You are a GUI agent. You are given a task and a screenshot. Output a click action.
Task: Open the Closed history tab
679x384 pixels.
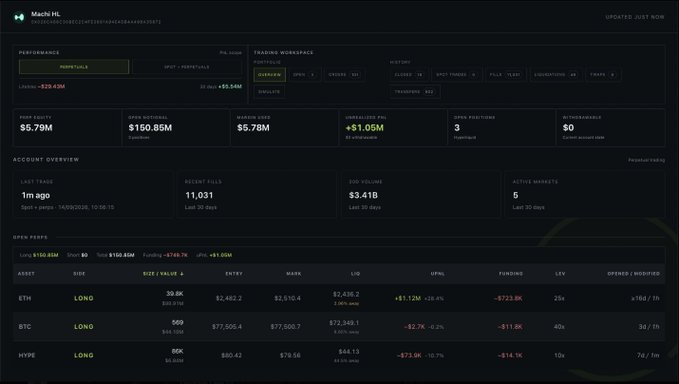pos(408,74)
